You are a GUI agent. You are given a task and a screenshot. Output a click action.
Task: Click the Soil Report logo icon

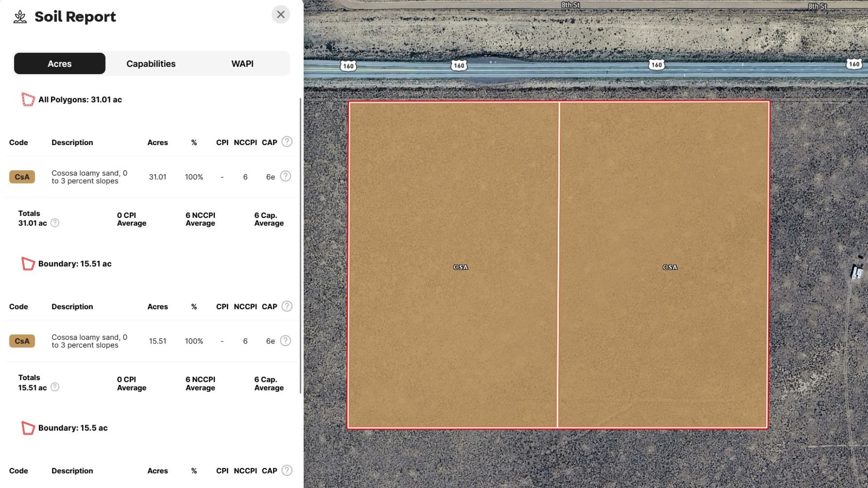20,17
